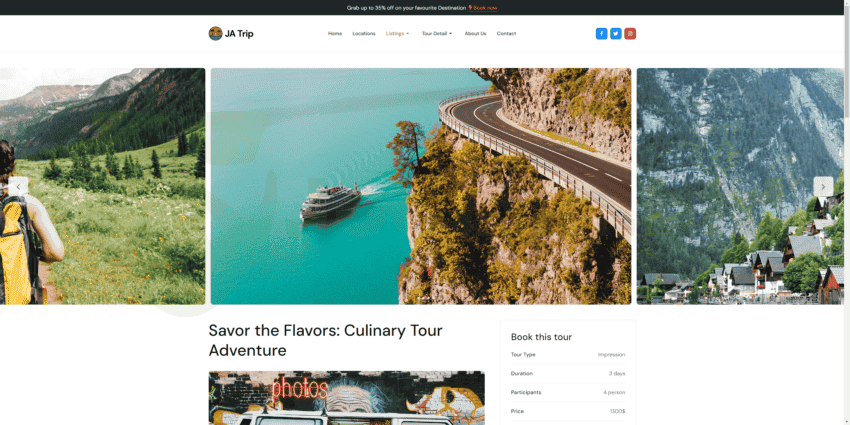Open the Twitter social icon
This screenshot has width=850, height=425.
tap(616, 34)
